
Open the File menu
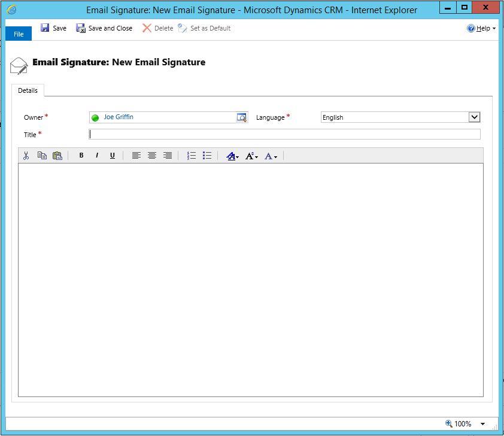19,34
